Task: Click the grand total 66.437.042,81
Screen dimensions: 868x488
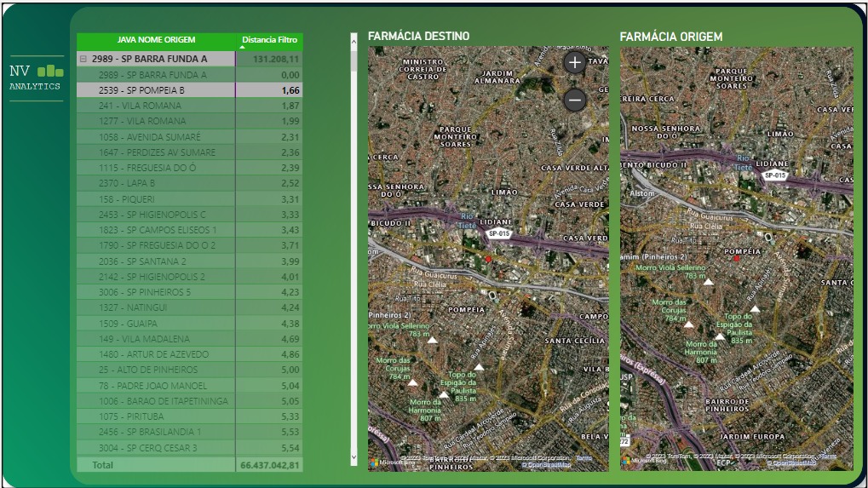Action: coord(270,465)
